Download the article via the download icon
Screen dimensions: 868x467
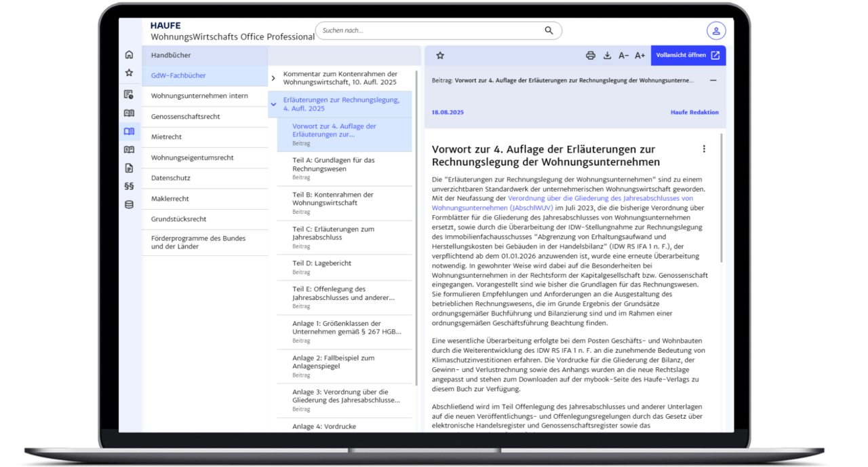[x=608, y=55]
